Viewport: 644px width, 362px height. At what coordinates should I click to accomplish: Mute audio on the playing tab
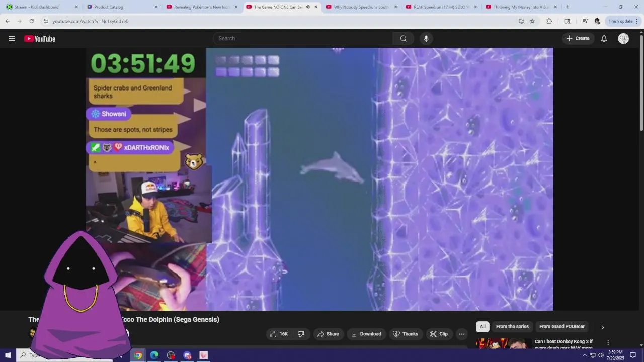click(x=308, y=7)
